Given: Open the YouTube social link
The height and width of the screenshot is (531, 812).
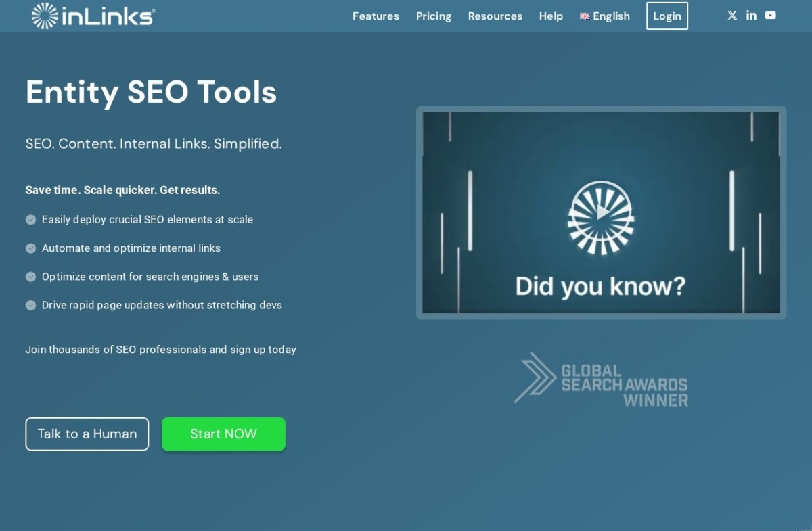Looking at the screenshot, I should (771, 16).
